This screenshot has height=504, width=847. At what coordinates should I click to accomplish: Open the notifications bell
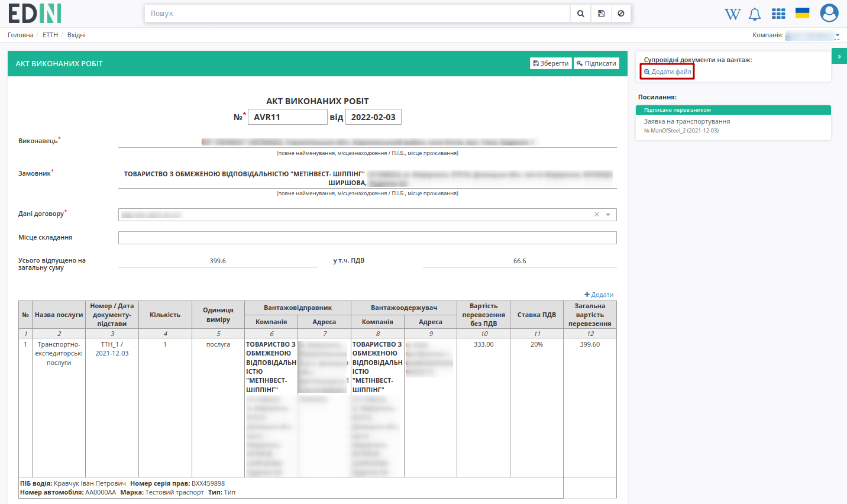pyautogui.click(x=755, y=14)
